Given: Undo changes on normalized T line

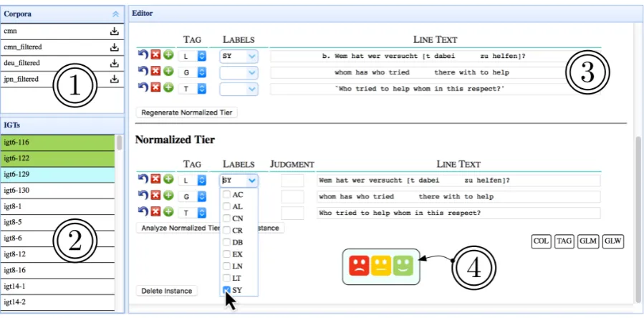Looking at the screenshot, I should click(x=143, y=211).
